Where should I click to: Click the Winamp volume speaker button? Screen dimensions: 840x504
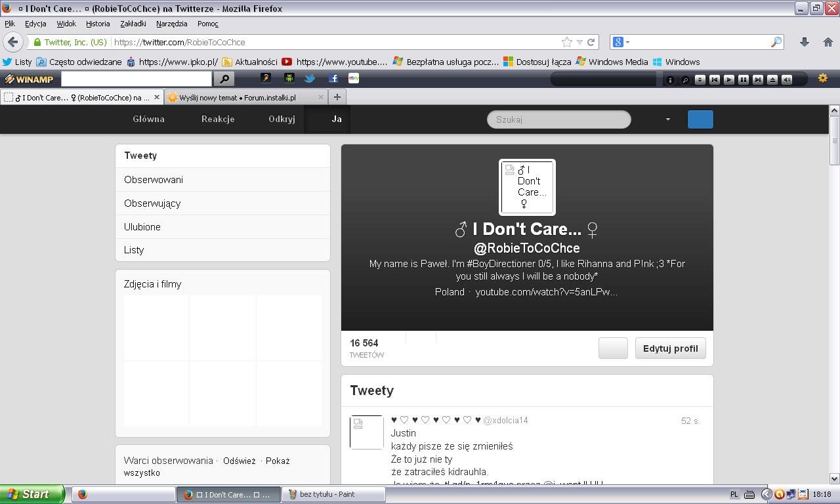(x=787, y=79)
